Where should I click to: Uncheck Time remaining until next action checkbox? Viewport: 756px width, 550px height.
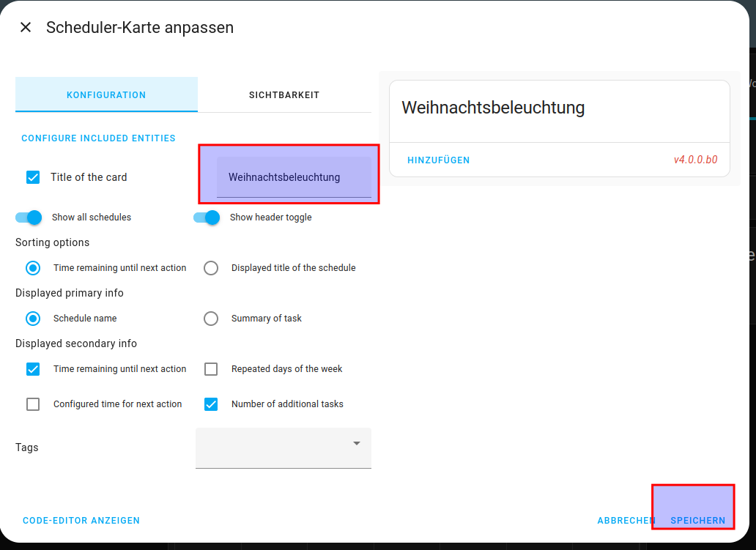[x=33, y=369]
